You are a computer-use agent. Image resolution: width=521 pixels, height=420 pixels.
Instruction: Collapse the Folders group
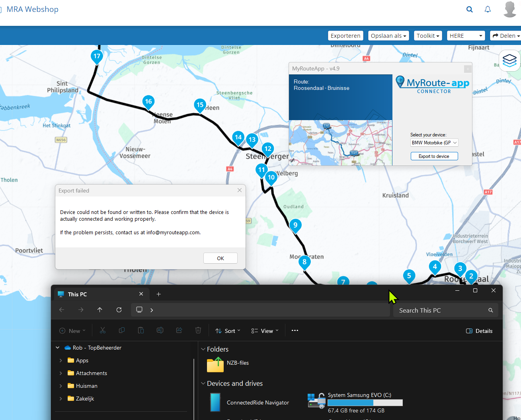(203, 349)
